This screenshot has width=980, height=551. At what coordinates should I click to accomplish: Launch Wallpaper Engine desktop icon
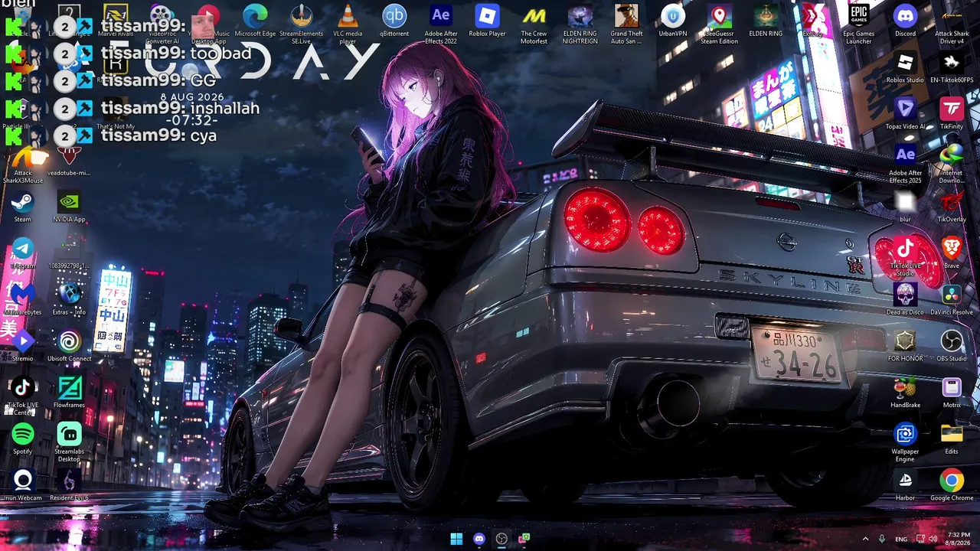(905, 442)
